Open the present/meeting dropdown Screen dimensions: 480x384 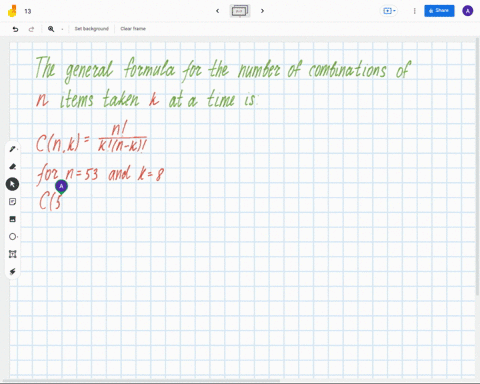tap(389, 11)
